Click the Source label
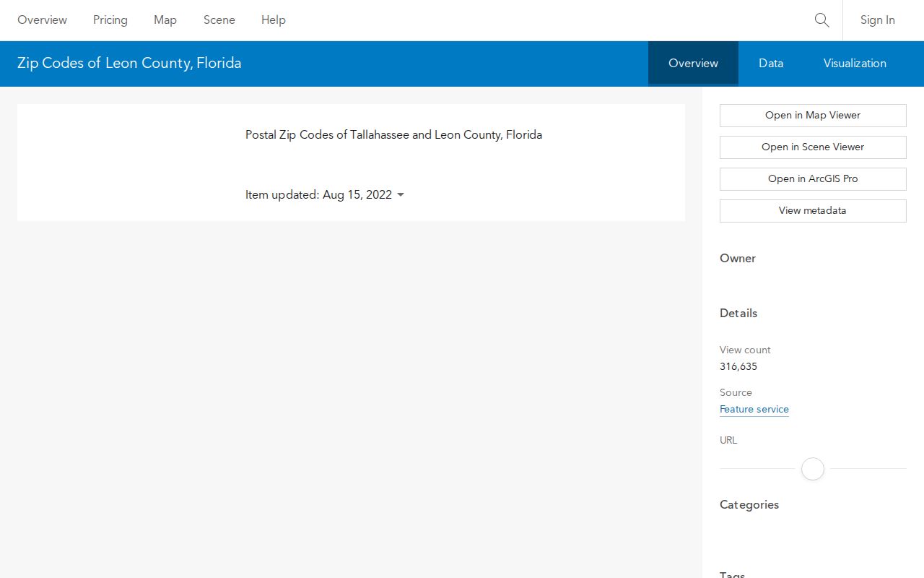 736,392
